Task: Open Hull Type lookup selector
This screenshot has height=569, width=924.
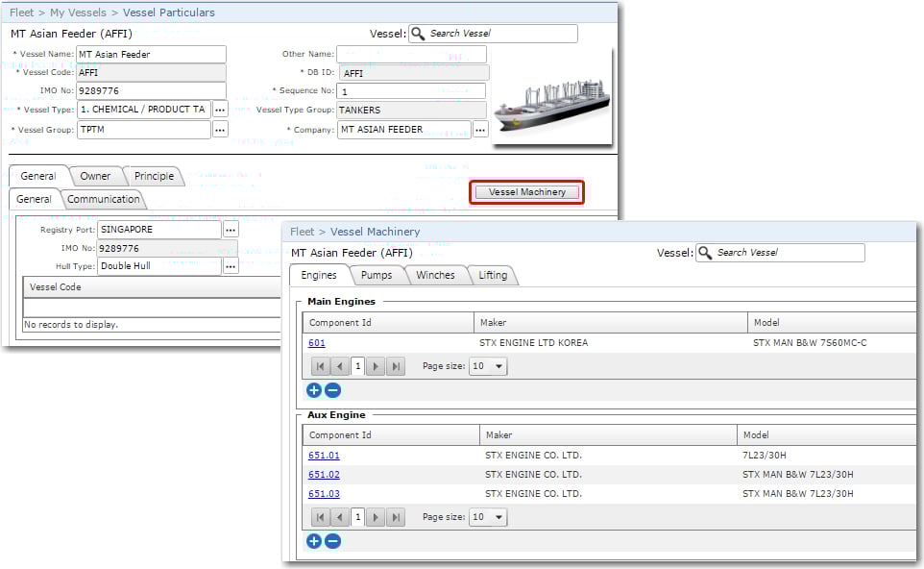Action: [x=231, y=266]
